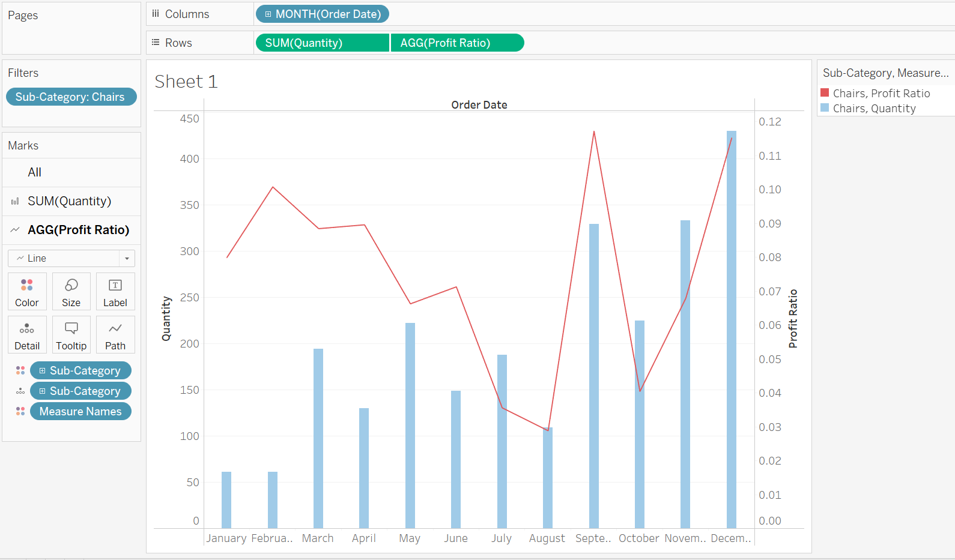Select the red Chairs, Profit Ratio legend swatch
955x560 pixels.
(x=825, y=93)
